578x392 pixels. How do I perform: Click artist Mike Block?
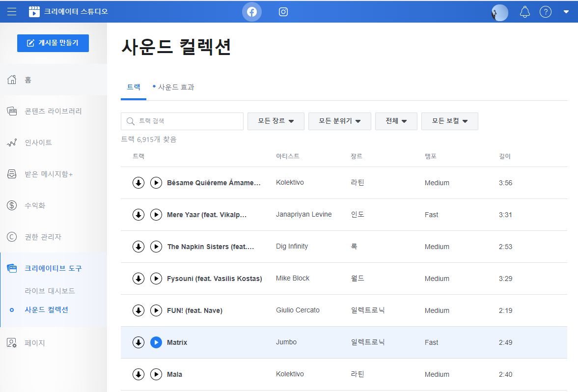pos(293,279)
